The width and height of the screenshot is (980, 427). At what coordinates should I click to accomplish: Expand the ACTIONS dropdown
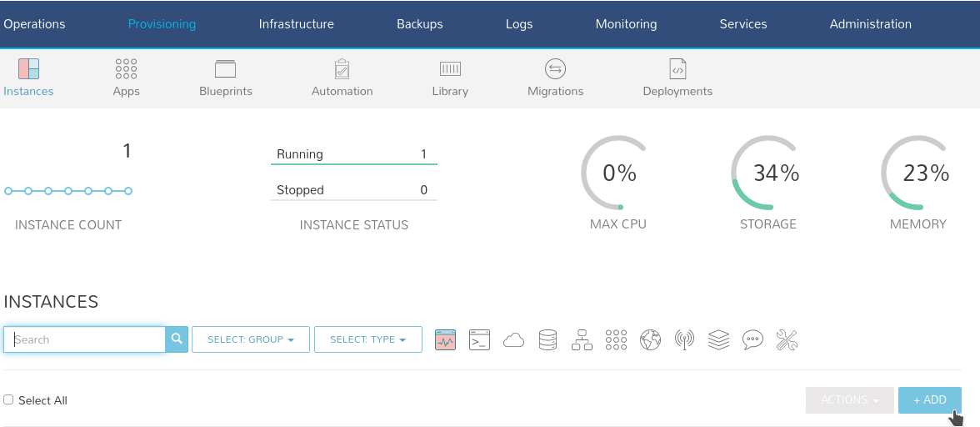[850, 400]
